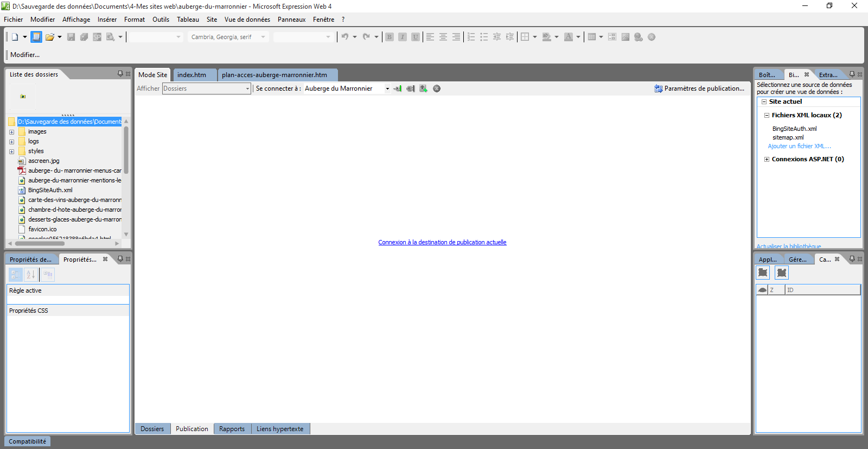Switch to the index.htm tab

[x=192, y=75]
